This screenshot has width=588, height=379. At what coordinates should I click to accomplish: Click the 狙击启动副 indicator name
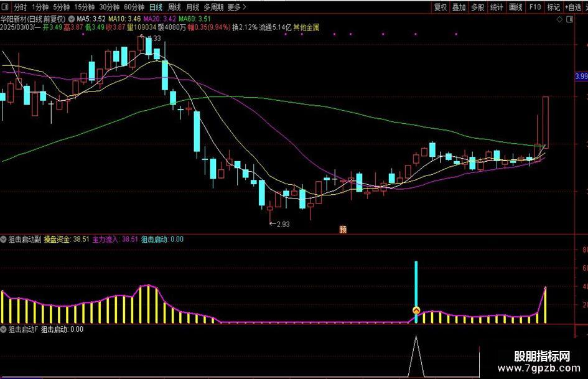(x=24, y=239)
